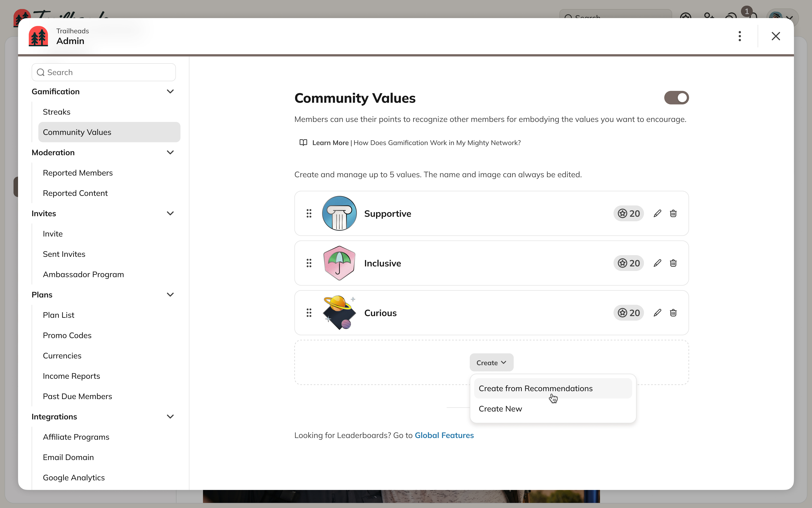Turn off the Community Values toggle
The width and height of the screenshot is (812, 508).
pyautogui.click(x=676, y=98)
